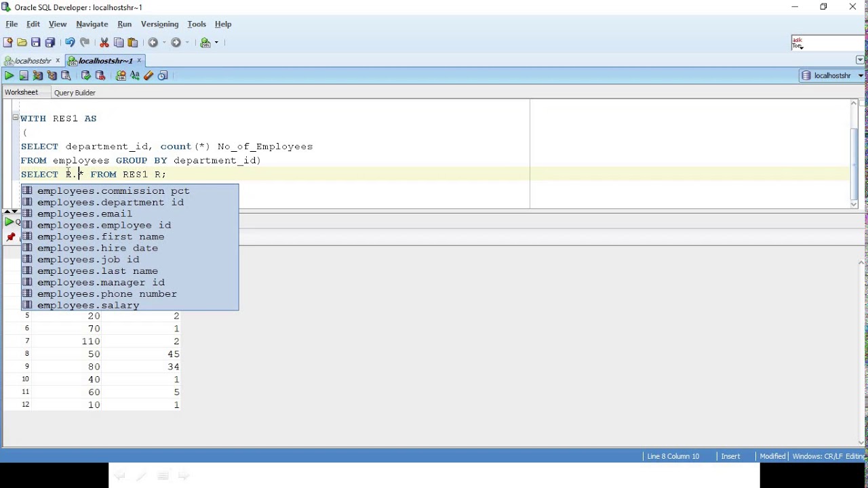Click the Forward navigation arrow
The image size is (868, 488).
pyautogui.click(x=176, y=43)
